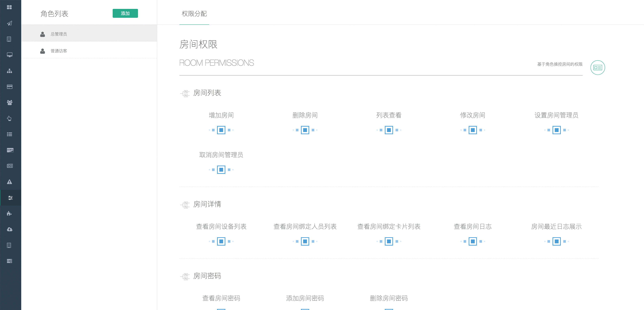
Task: Click the green 添加 button
Action: click(x=125, y=13)
